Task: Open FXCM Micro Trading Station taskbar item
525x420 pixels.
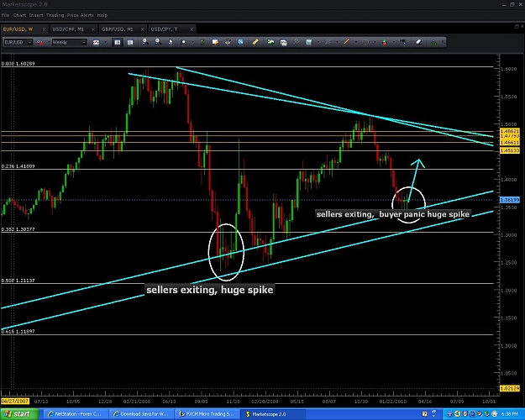Action: click(207, 414)
